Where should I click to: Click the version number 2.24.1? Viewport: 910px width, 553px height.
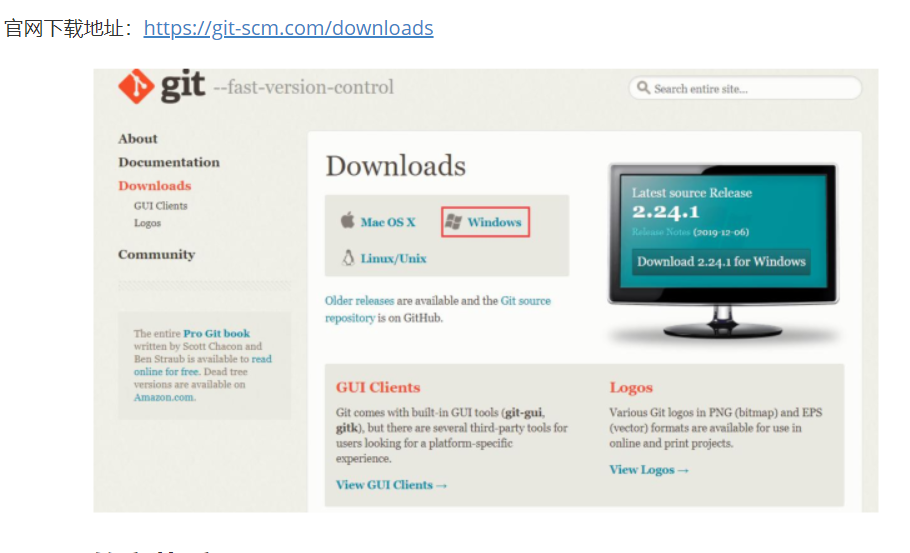click(666, 211)
